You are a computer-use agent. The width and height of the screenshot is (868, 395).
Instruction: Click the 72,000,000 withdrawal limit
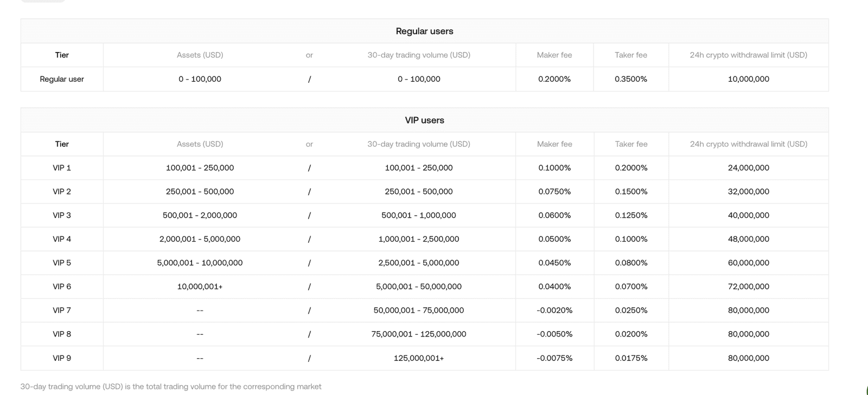coord(749,287)
